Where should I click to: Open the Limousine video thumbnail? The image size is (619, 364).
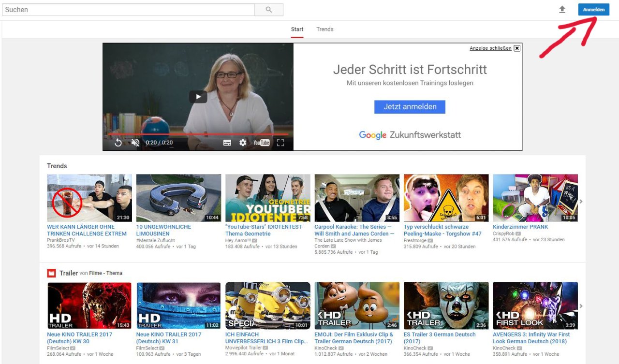(179, 198)
